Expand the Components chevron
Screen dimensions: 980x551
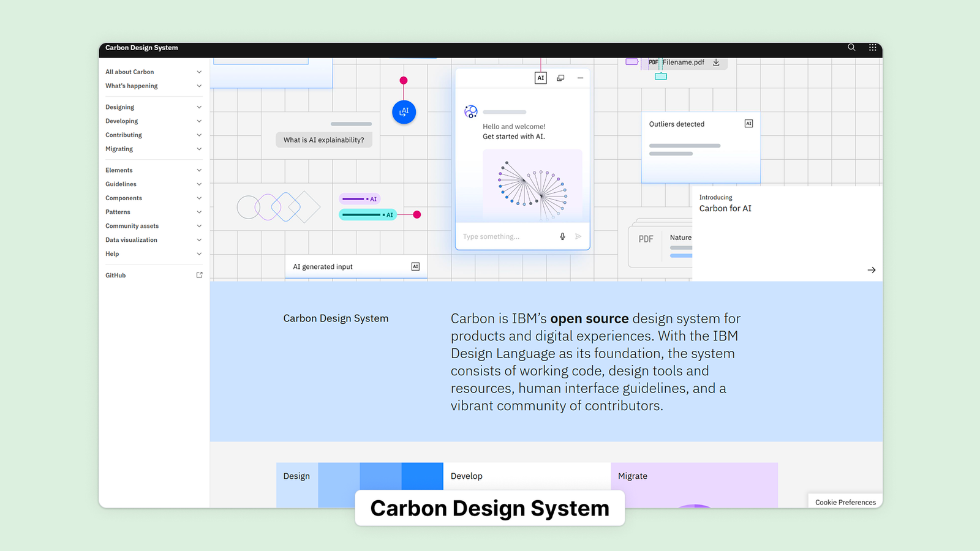point(199,198)
